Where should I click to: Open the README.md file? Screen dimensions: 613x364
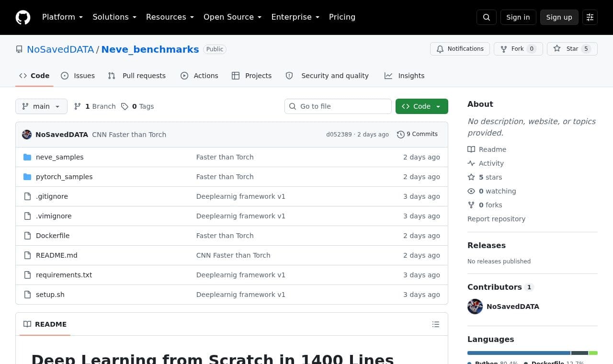(57, 255)
